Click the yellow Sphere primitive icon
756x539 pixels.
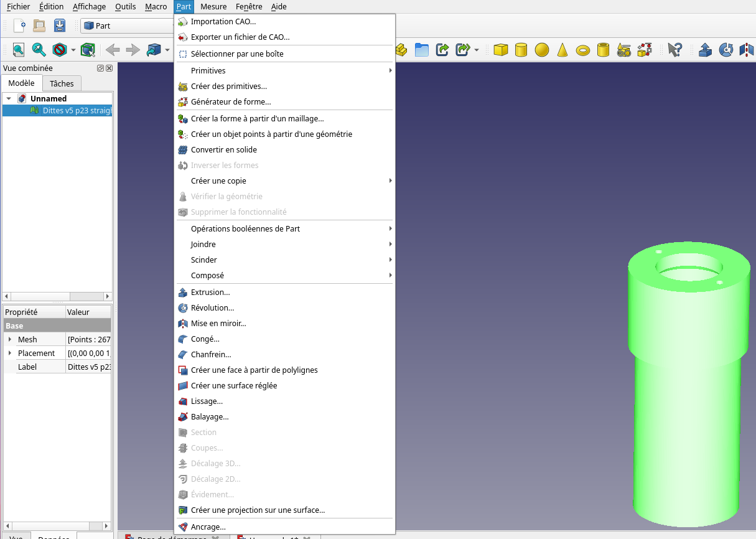pyautogui.click(x=542, y=50)
